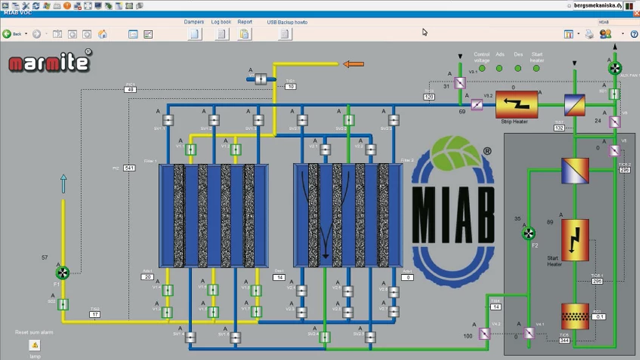Click the Control voltage indicator light
This screenshot has width=640, height=360.
(482, 69)
